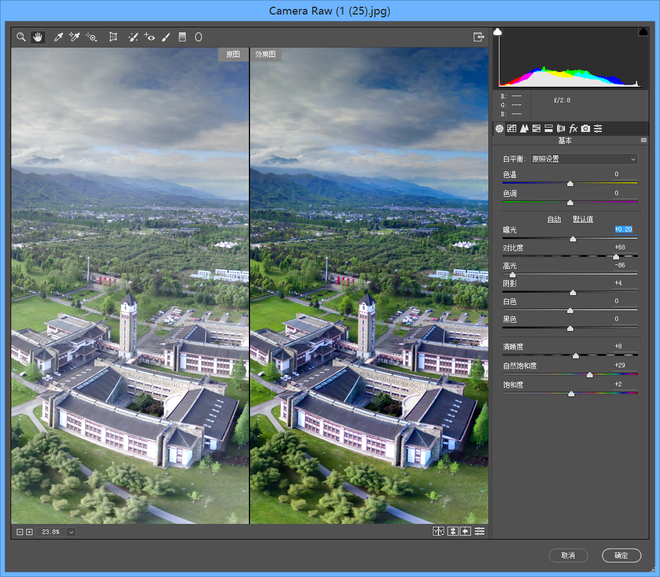Adjust the Vibrance slider handle
The height and width of the screenshot is (577, 660).
click(x=590, y=375)
